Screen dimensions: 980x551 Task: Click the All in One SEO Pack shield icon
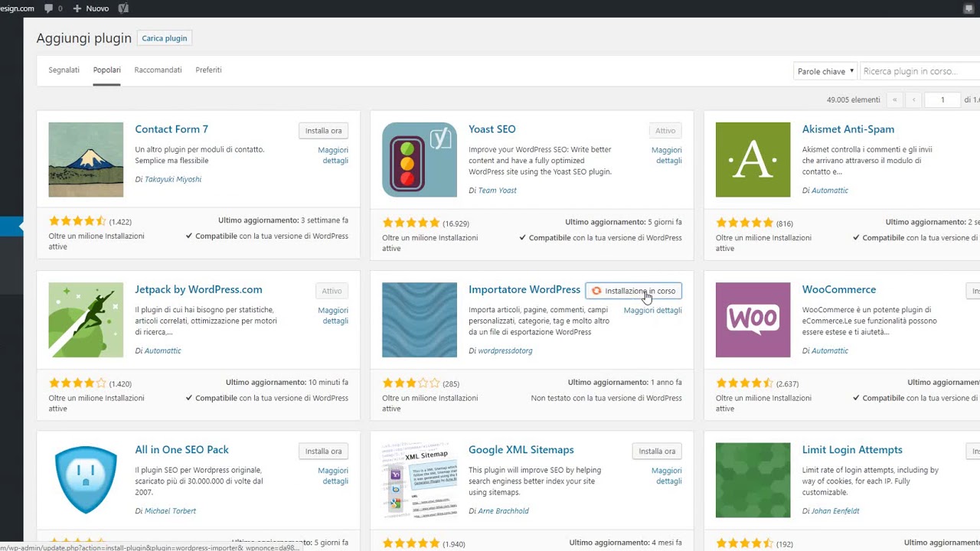(86, 480)
